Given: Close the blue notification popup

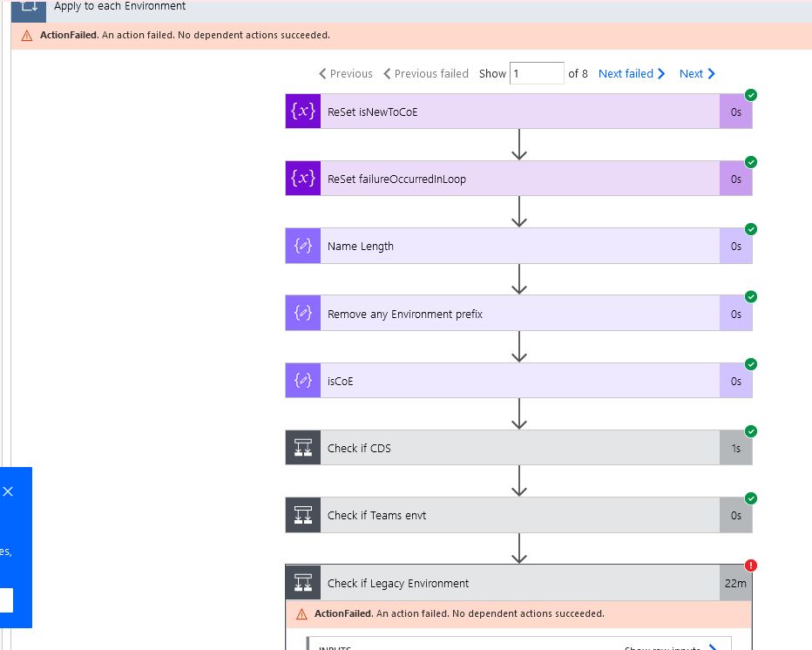Looking at the screenshot, I should 9,491.
